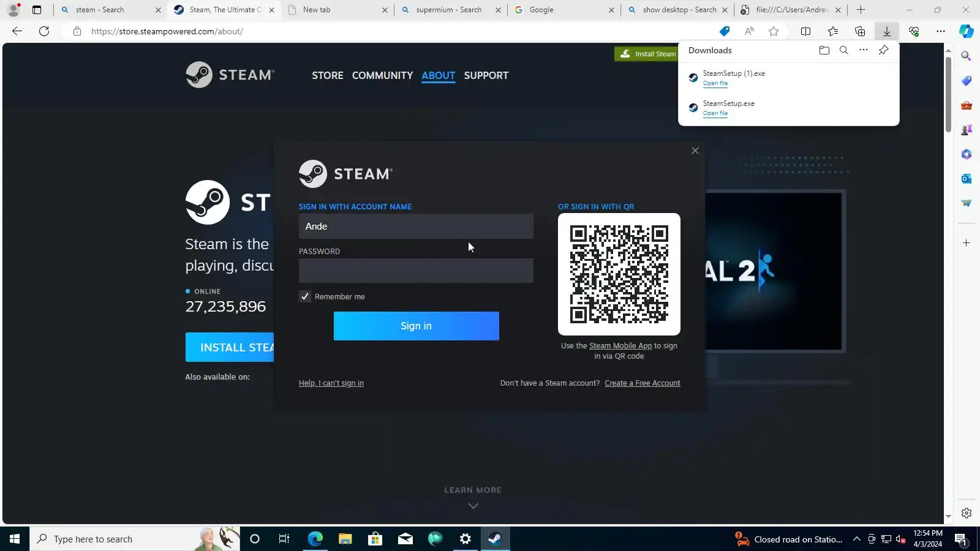Open the Help, I can't sign in link
980x551 pixels.
pos(331,383)
